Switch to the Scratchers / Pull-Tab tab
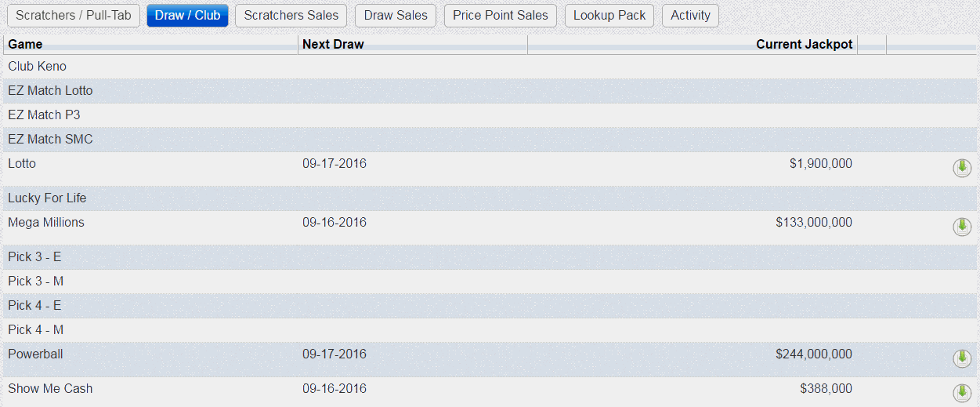 coord(74,15)
